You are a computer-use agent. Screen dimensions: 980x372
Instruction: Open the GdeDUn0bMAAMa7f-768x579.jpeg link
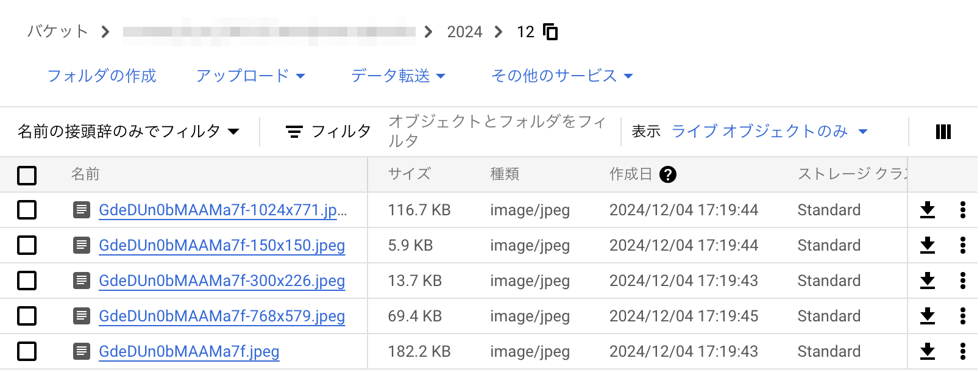pos(222,316)
